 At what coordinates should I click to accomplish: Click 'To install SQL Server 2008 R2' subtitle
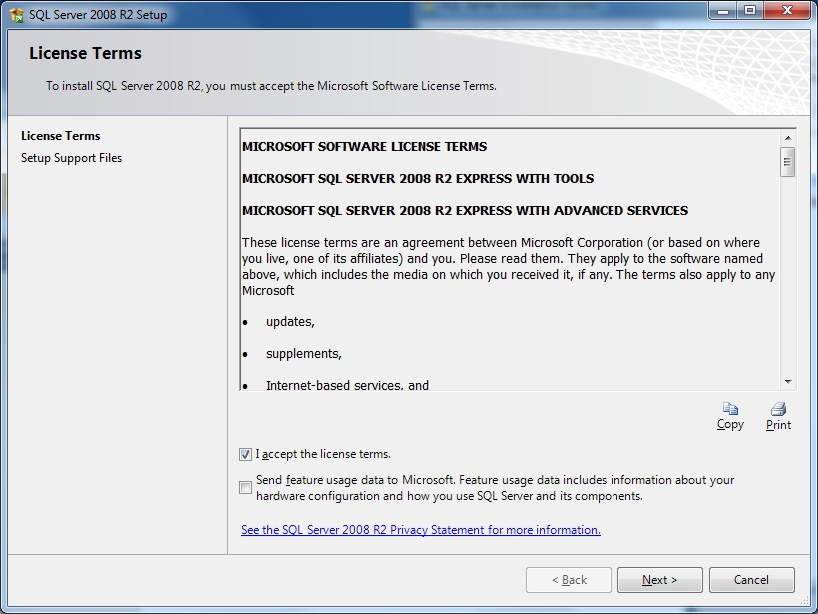271,86
